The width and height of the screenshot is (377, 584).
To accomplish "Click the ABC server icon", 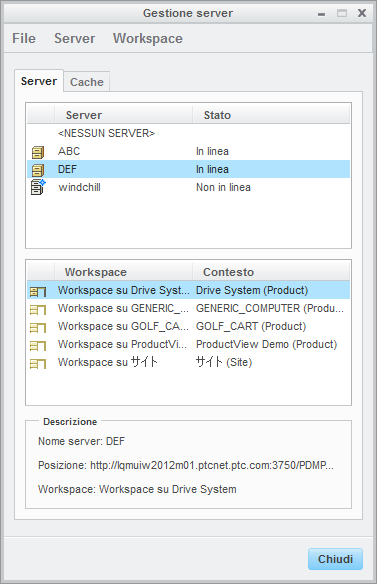I will [38, 152].
